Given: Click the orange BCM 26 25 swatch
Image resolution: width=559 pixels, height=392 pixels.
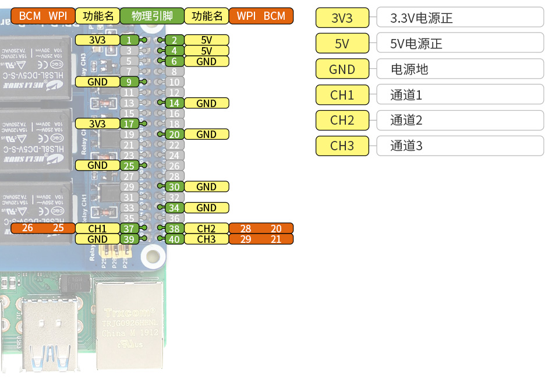Looking at the screenshot, I should point(42,228).
